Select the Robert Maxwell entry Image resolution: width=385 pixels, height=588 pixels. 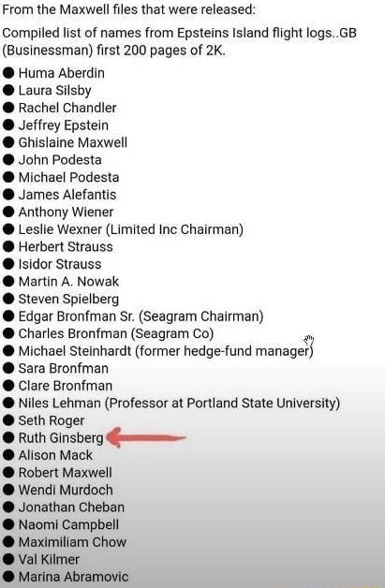tap(66, 472)
